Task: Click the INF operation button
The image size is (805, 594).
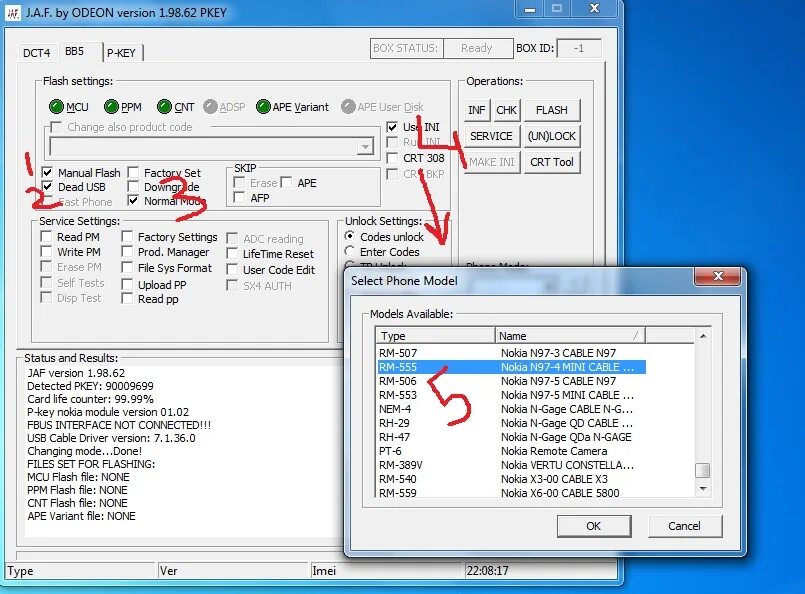Action: [x=477, y=110]
